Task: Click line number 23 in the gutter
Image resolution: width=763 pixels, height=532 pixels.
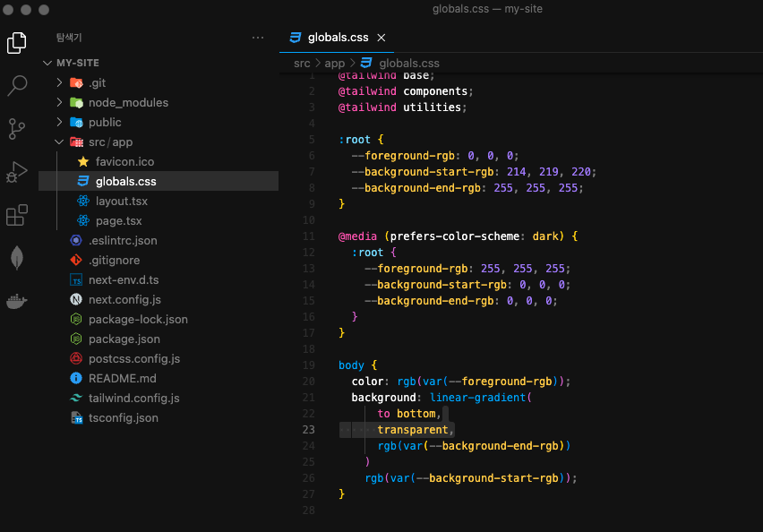Action: point(308,430)
